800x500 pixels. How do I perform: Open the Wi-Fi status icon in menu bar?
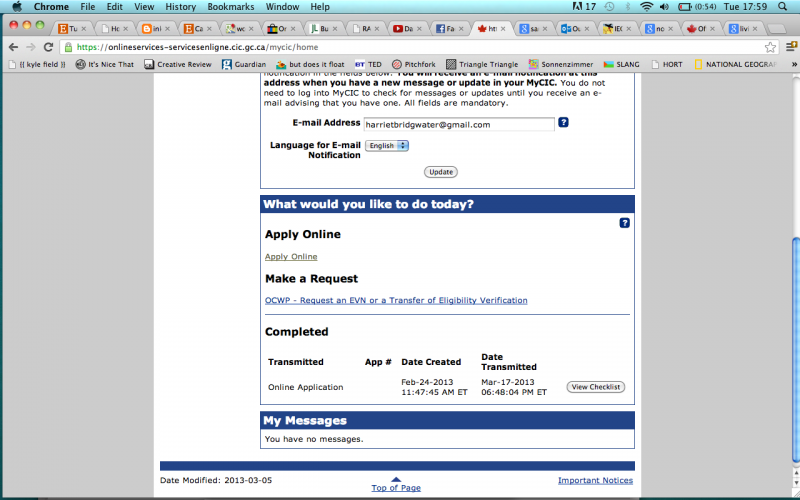[x=647, y=7]
